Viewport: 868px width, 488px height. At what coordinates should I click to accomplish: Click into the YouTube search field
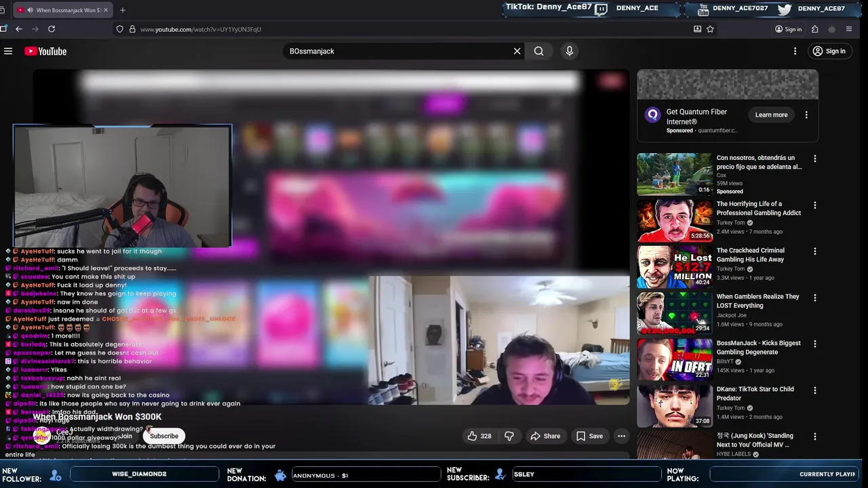[397, 51]
